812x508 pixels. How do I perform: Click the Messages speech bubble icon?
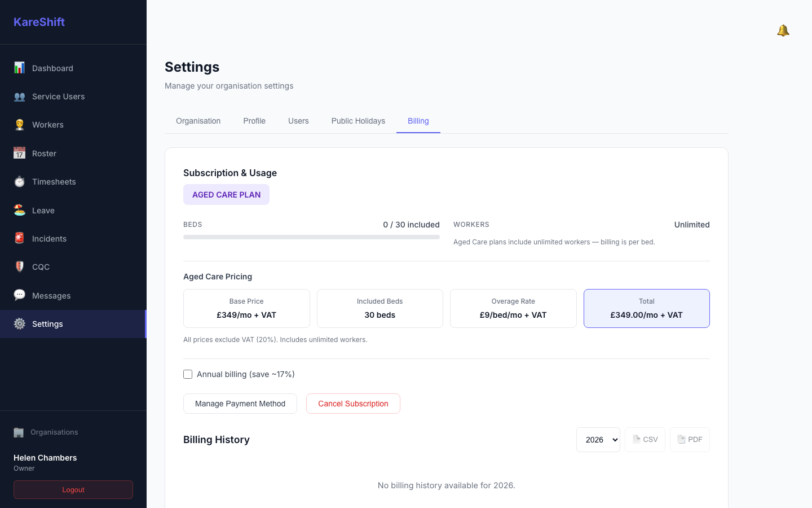pos(19,295)
